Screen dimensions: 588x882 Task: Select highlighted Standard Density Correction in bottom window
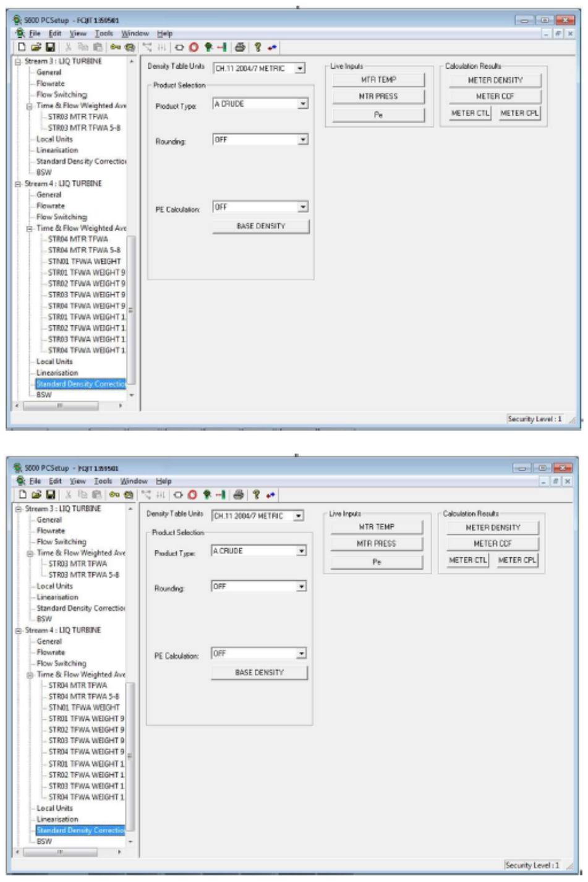tap(80, 830)
